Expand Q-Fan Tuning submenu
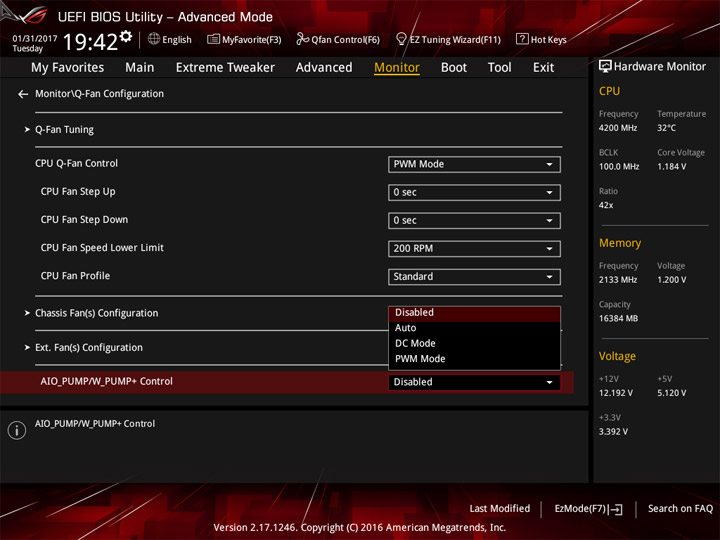Screen dimensions: 720x540 pyautogui.click(x=64, y=130)
